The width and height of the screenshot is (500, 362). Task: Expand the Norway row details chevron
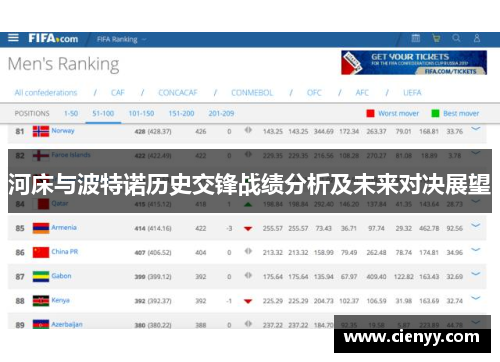pyautogui.click(x=476, y=129)
